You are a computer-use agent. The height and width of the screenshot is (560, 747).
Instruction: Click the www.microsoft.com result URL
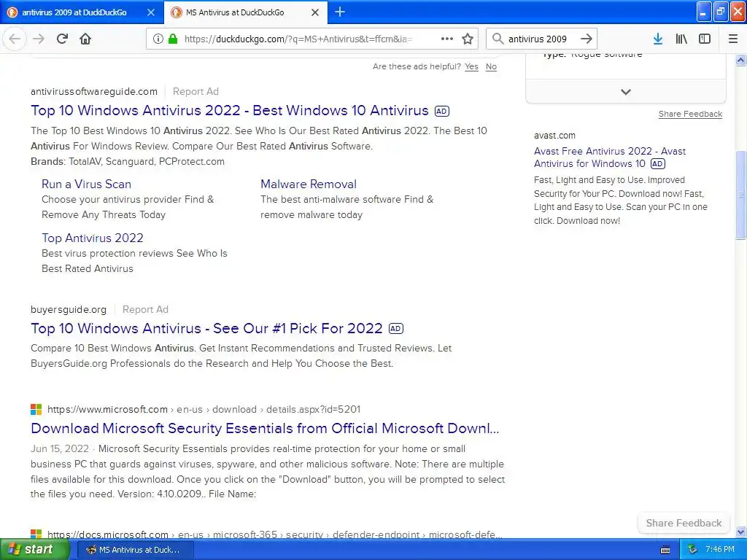pos(204,410)
